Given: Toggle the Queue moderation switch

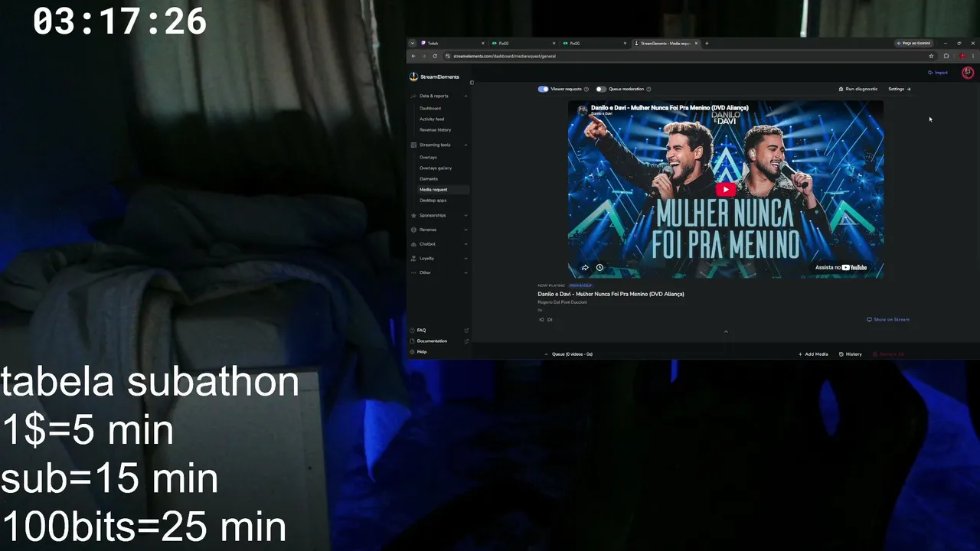Looking at the screenshot, I should click(601, 90).
